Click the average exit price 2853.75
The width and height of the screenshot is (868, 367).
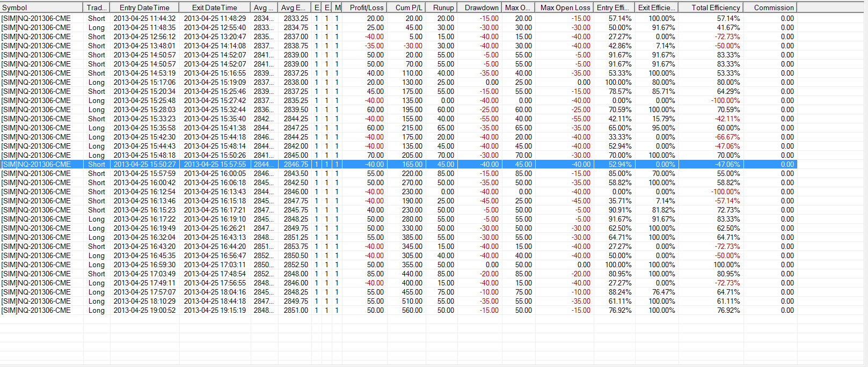[296, 246]
